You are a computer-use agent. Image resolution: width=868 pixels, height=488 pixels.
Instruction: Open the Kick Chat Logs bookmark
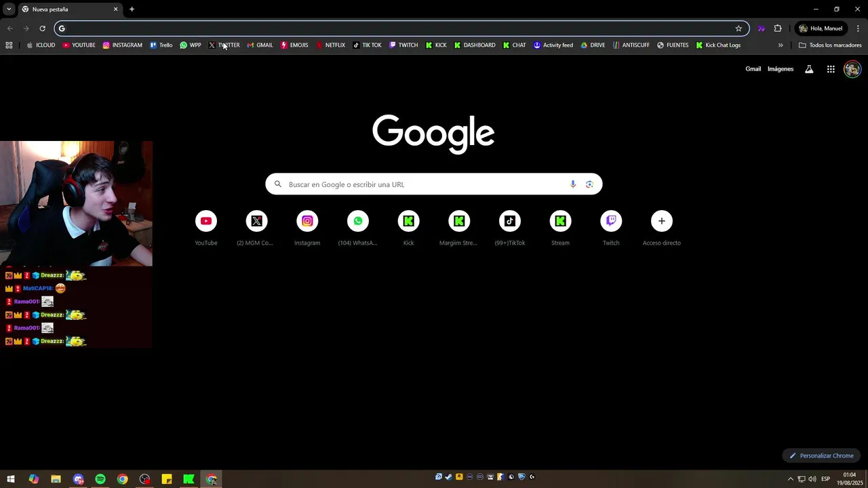click(x=718, y=45)
